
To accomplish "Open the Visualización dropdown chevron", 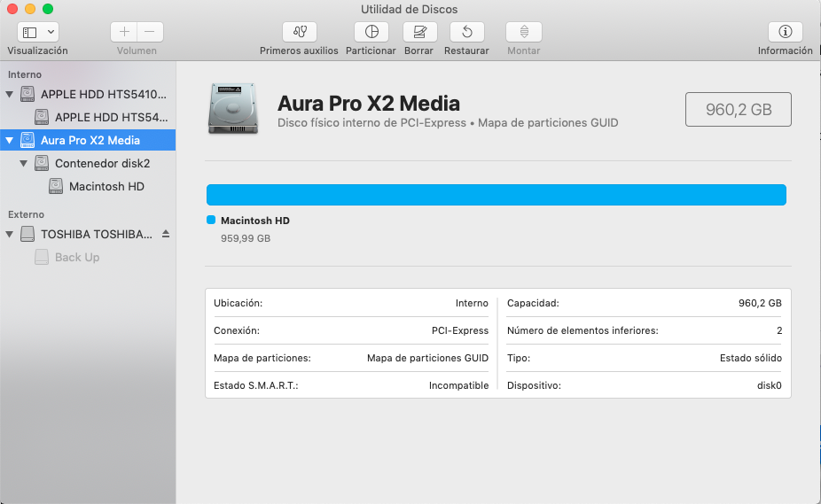I will pyautogui.click(x=51, y=32).
